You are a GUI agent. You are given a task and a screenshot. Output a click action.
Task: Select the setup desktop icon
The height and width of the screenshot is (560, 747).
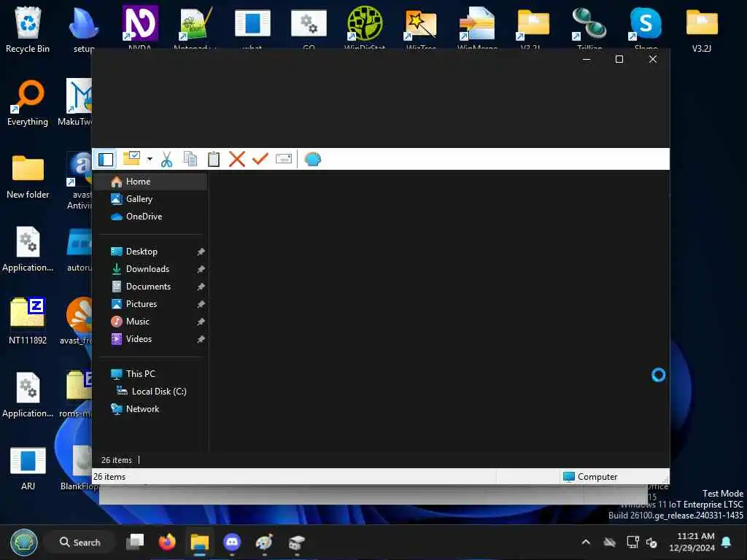pyautogui.click(x=84, y=29)
